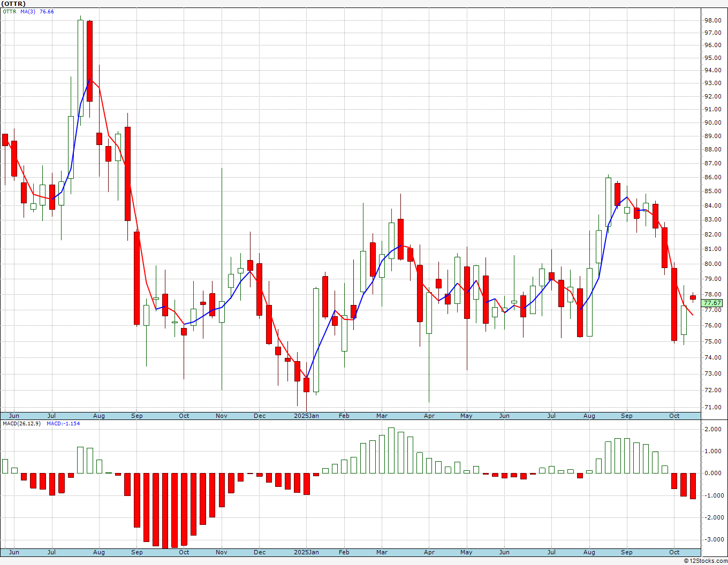
Task: Click the final red MACD bar in October
Action: tap(693, 486)
